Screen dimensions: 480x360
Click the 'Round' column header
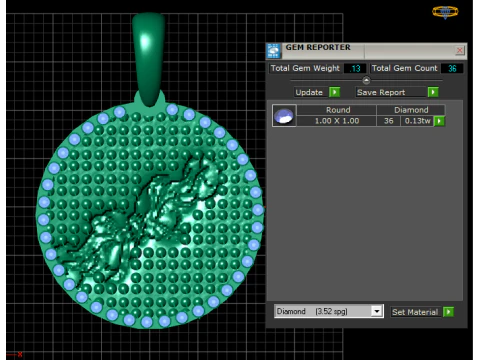point(337,110)
